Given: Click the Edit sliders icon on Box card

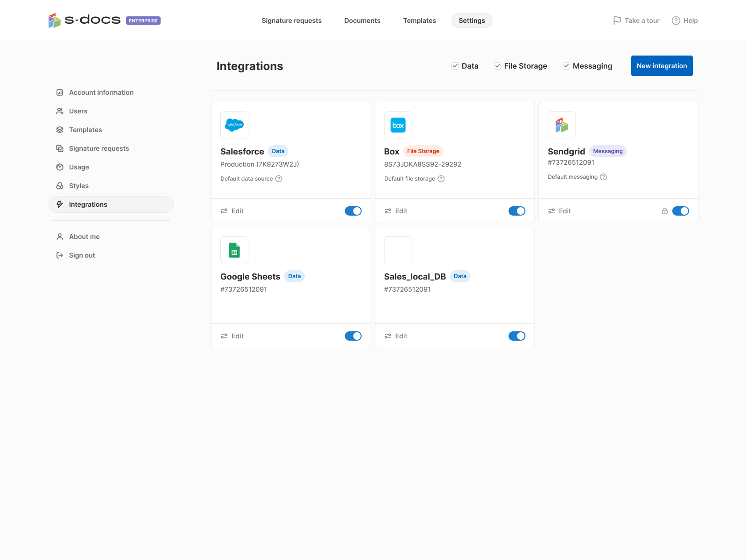Looking at the screenshot, I should [388, 211].
